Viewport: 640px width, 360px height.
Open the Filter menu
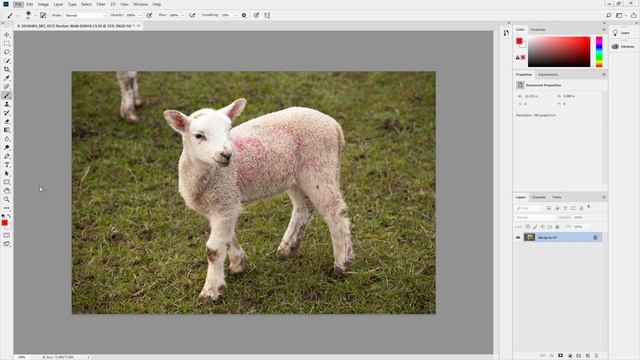pos(101,4)
